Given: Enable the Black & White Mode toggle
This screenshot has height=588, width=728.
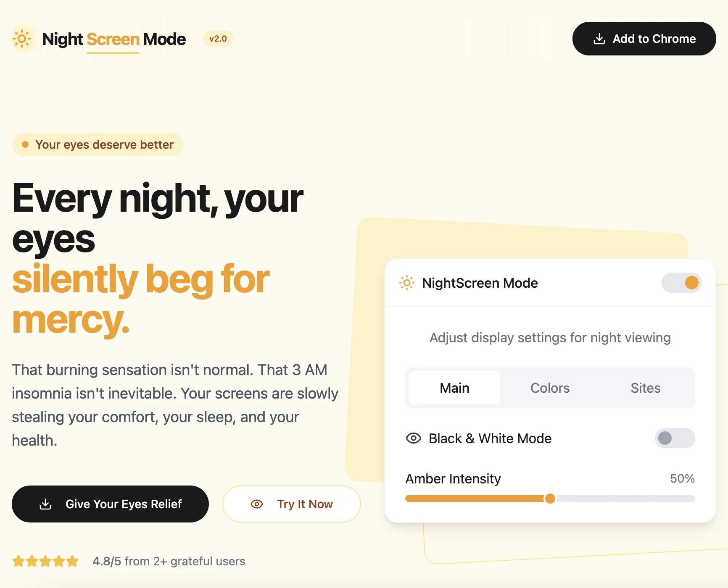Looking at the screenshot, I should (x=674, y=438).
